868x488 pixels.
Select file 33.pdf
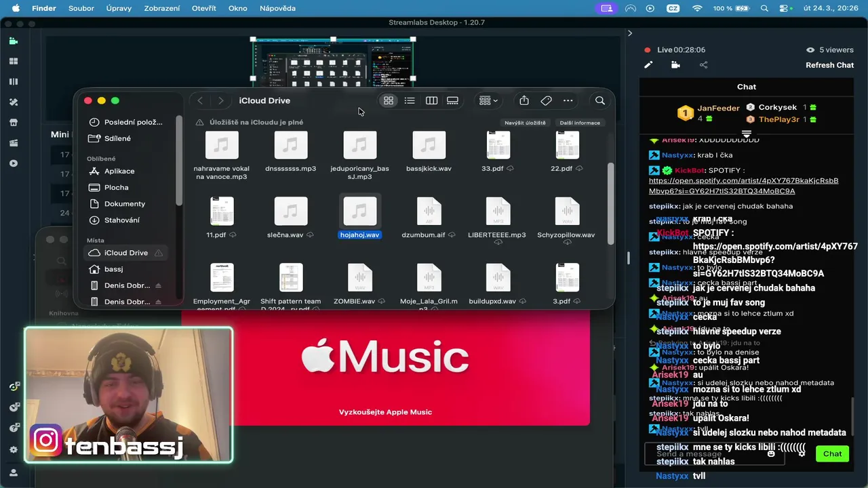point(498,152)
